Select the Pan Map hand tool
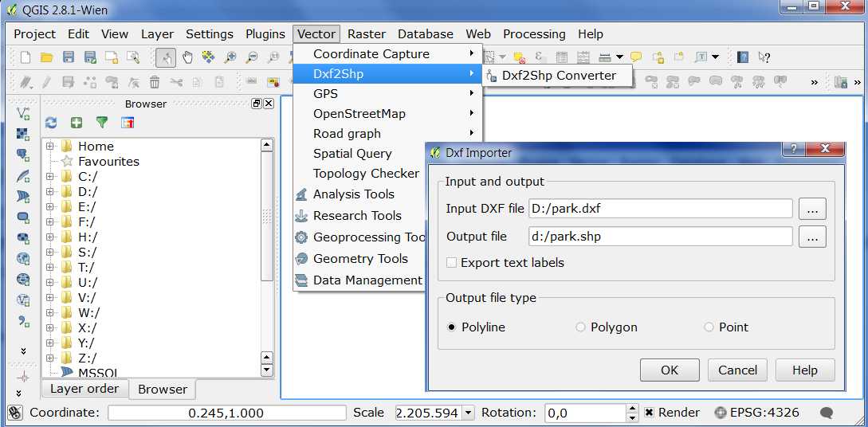868x427 pixels. [x=187, y=57]
